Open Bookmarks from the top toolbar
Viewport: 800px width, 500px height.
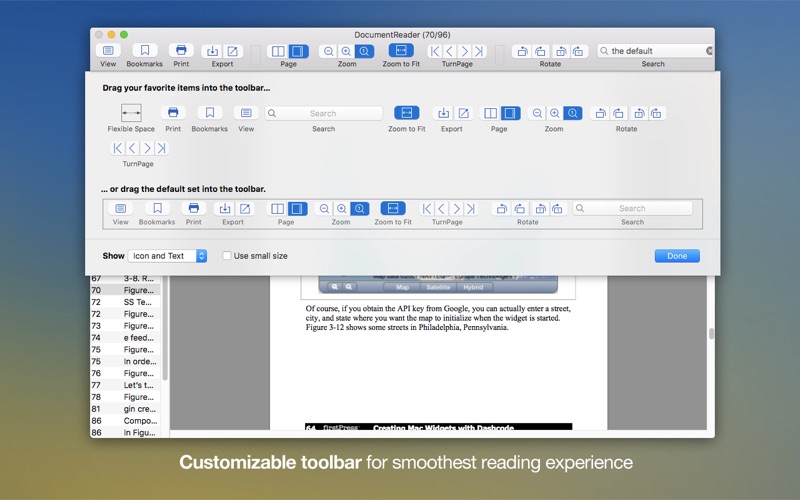(x=144, y=51)
